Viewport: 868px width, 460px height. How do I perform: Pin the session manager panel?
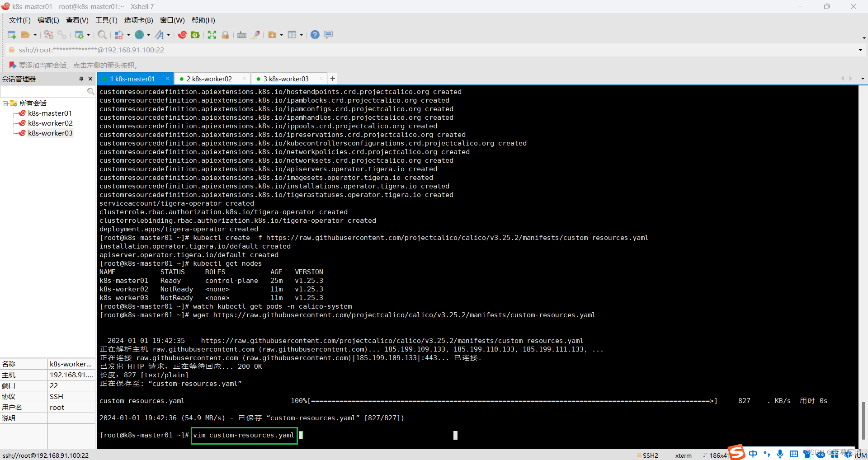click(x=81, y=79)
